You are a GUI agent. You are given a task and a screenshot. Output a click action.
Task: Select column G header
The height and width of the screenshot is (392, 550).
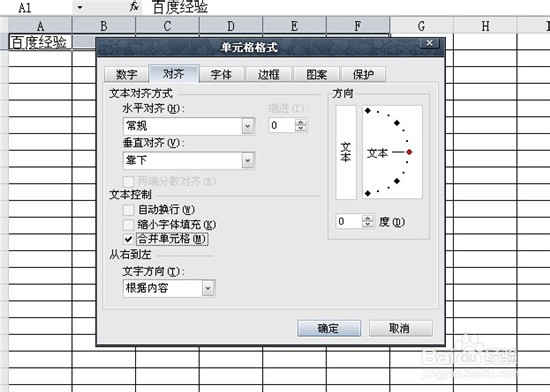[x=422, y=26]
